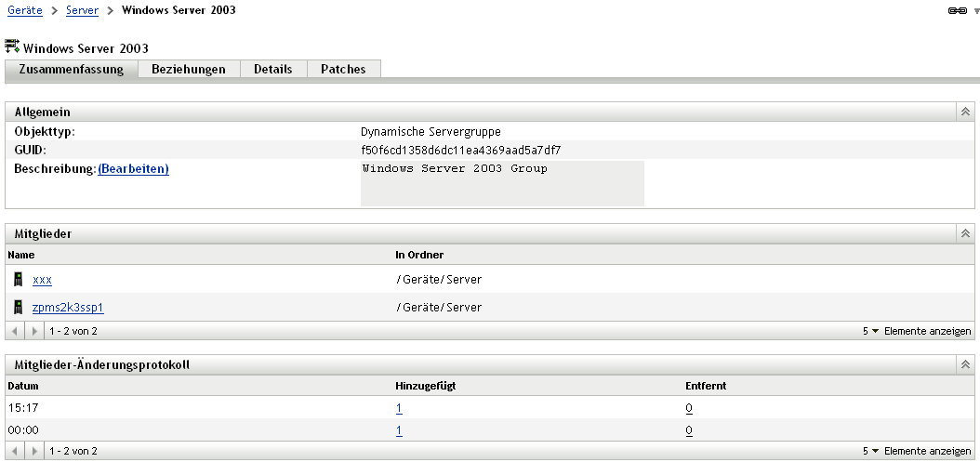This screenshot has width=980, height=462.
Task: Click the Entfernt column header
Action: pos(706,386)
